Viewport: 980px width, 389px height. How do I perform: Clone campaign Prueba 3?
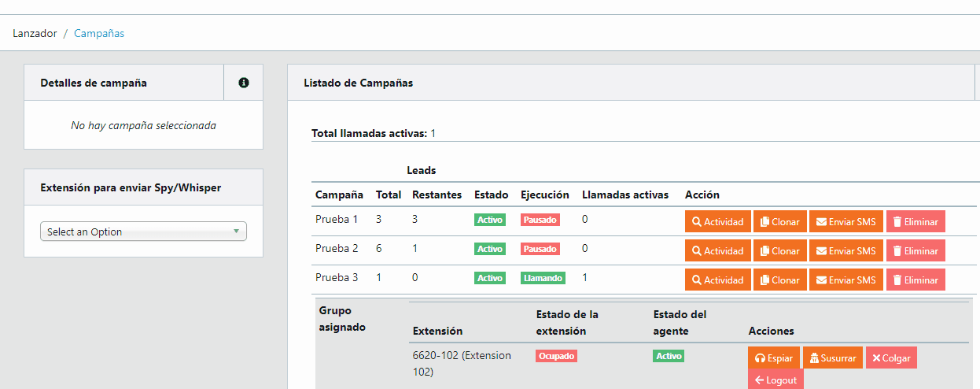click(x=779, y=280)
